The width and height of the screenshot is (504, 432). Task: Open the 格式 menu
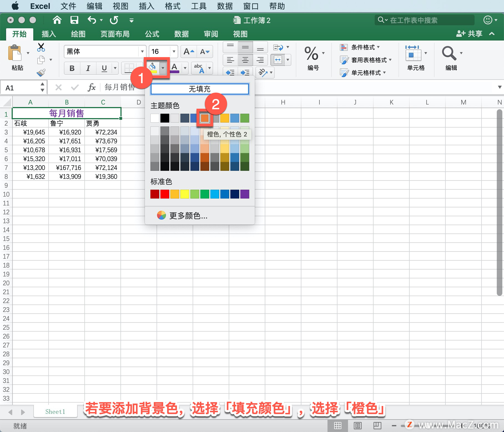[x=173, y=6]
